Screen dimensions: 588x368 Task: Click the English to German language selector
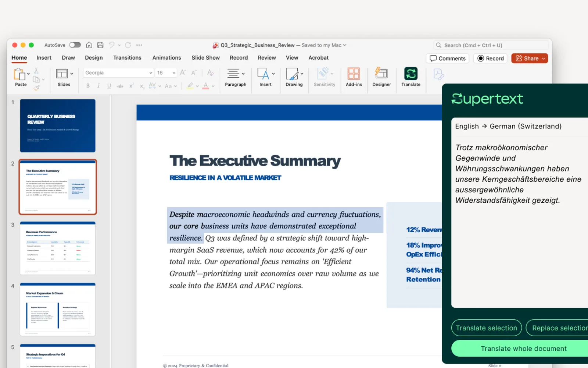508,126
